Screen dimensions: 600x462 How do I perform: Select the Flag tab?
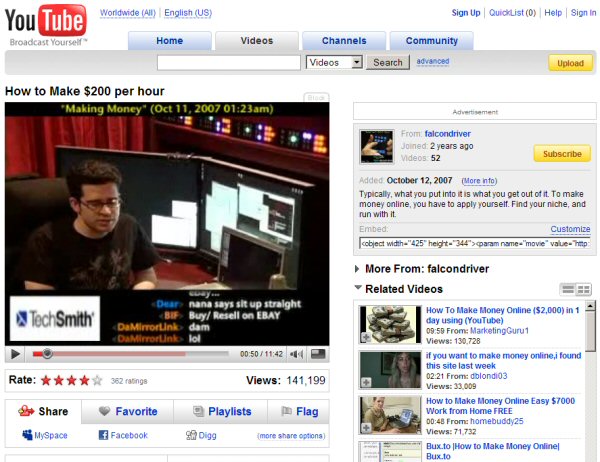point(299,411)
